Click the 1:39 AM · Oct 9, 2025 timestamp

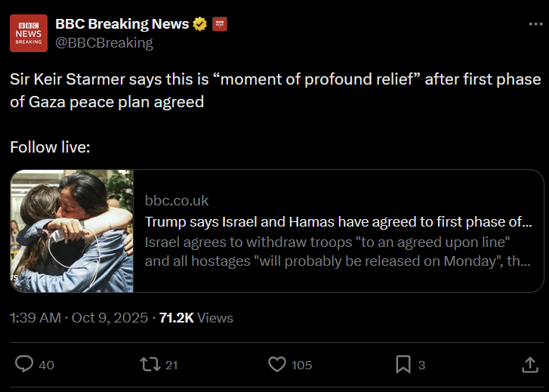78,318
